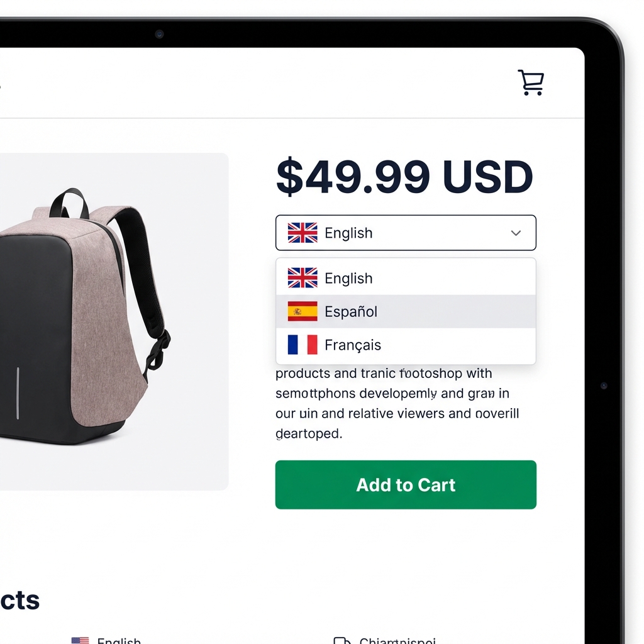The height and width of the screenshot is (644, 644).
Task: Choose English in the open options list
Action: pos(406,278)
